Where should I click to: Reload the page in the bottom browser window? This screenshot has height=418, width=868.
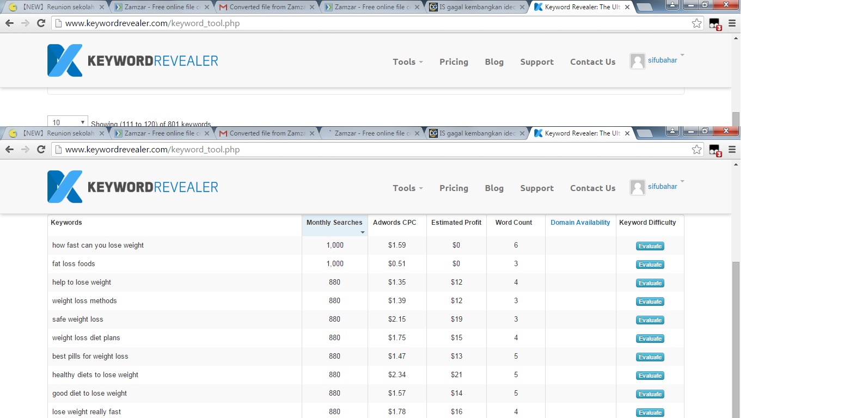click(x=41, y=149)
